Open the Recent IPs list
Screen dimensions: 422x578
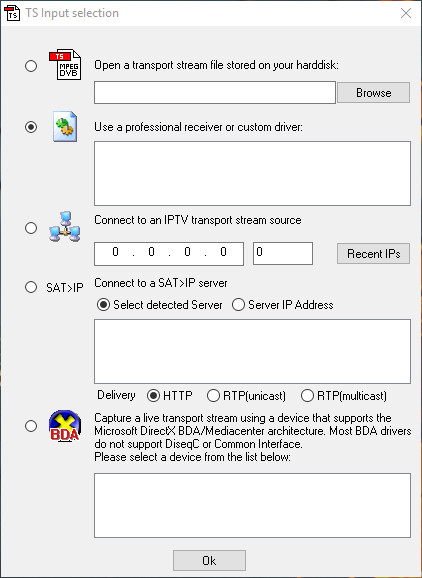click(x=373, y=254)
